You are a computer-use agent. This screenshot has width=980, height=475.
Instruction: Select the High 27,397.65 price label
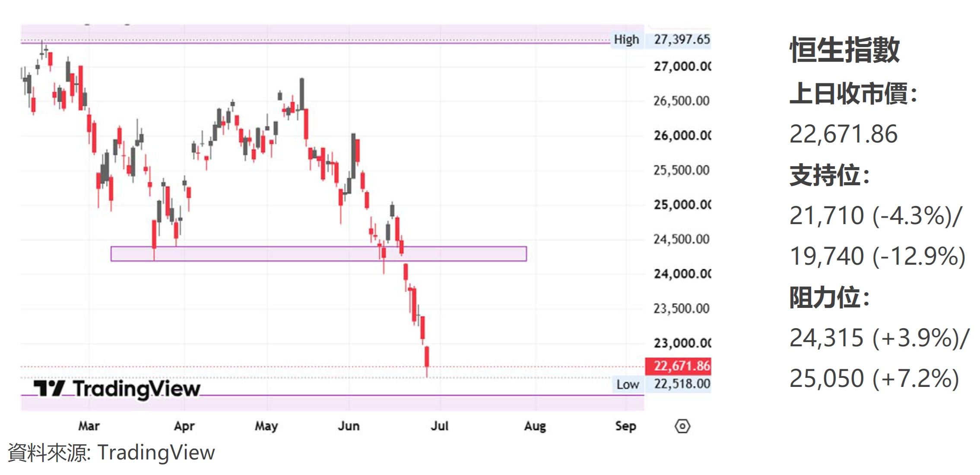[661, 40]
